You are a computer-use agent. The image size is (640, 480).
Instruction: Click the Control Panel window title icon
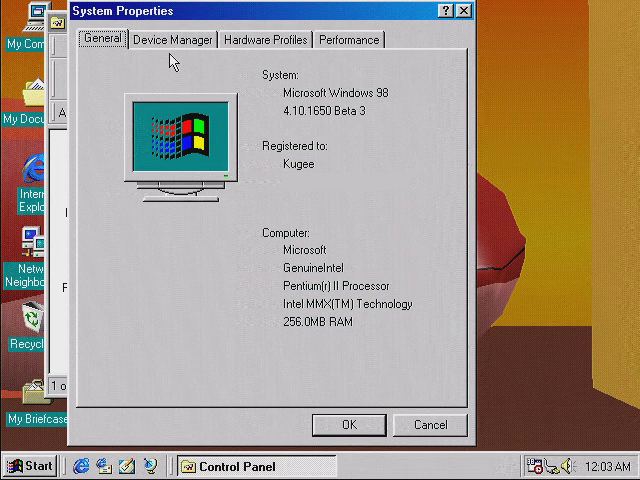(x=58, y=23)
